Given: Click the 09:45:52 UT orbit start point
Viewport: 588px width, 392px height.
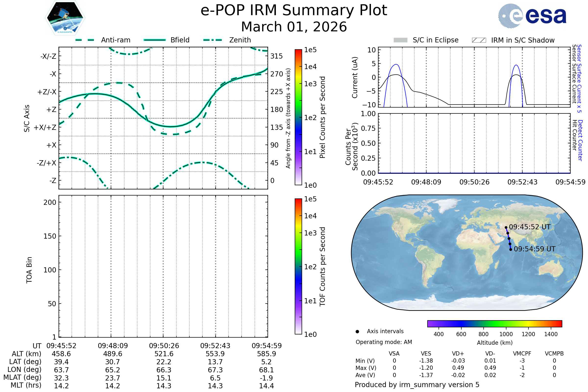Looking at the screenshot, I should point(506,228).
